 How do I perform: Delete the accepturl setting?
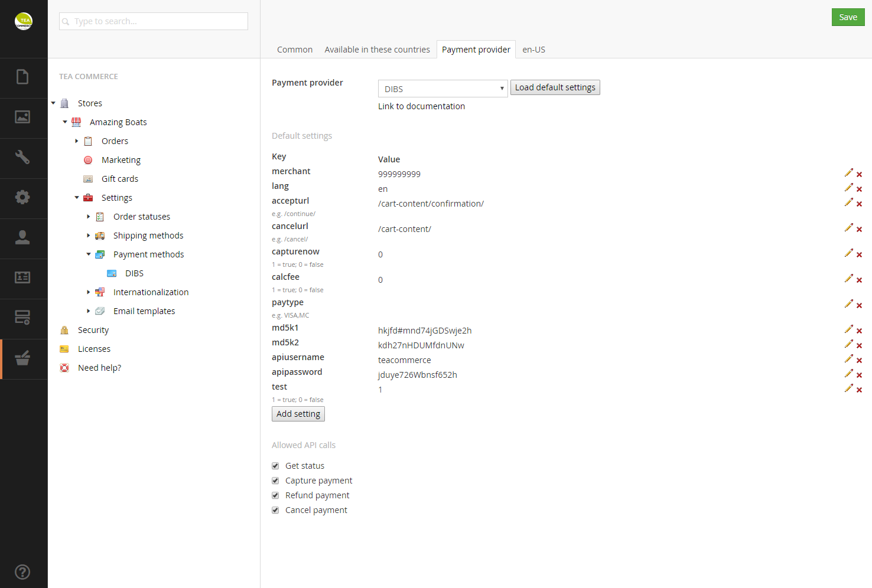coord(860,204)
